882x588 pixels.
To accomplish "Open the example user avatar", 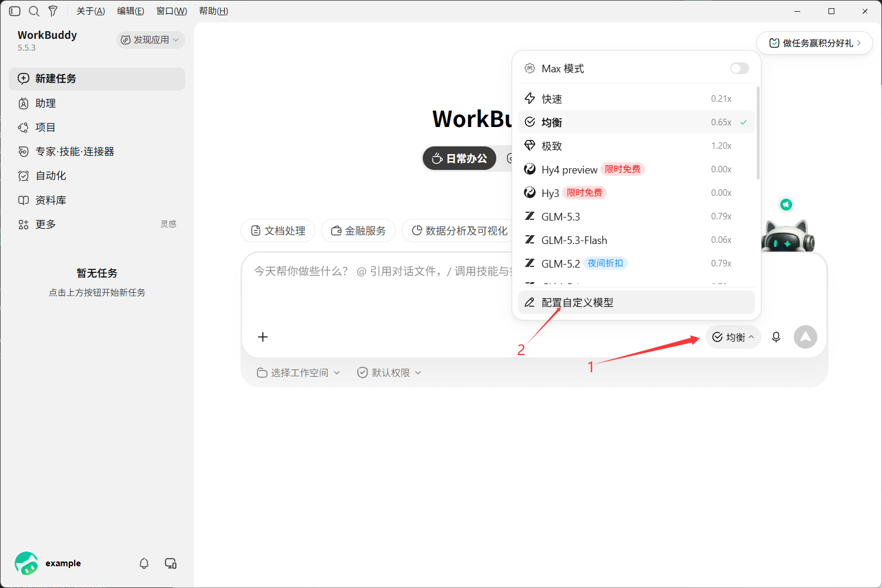I will click(x=26, y=563).
